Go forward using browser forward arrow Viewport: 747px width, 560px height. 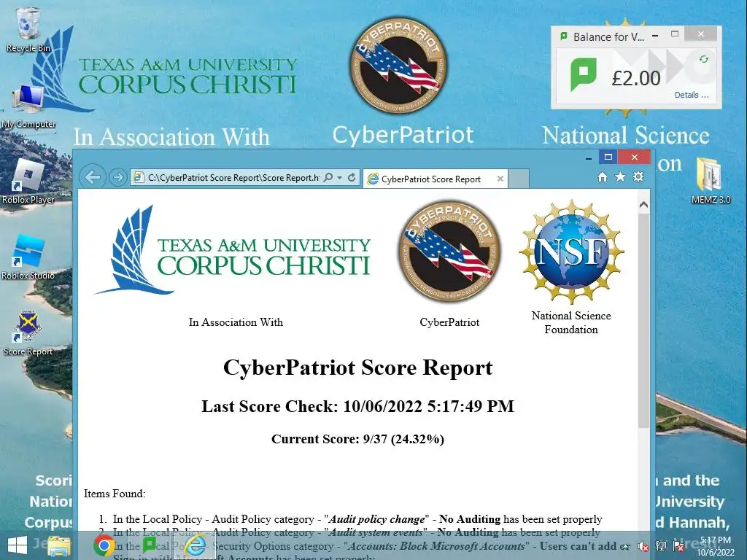pos(117,178)
